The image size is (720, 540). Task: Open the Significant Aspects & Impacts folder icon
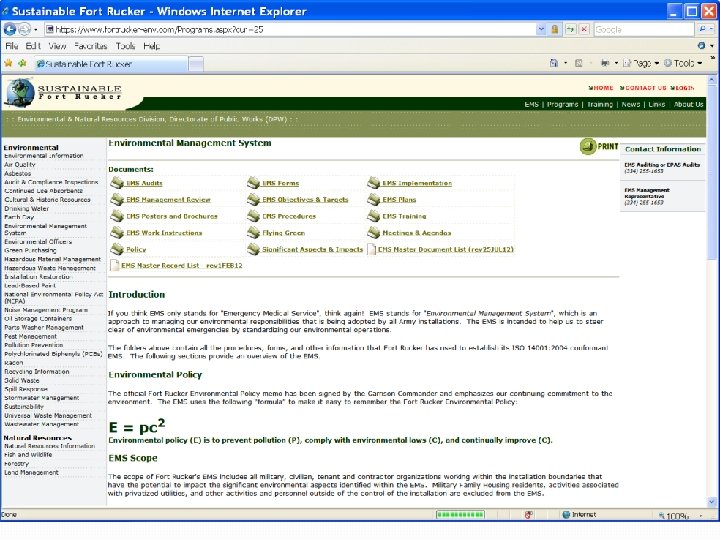(x=253, y=248)
